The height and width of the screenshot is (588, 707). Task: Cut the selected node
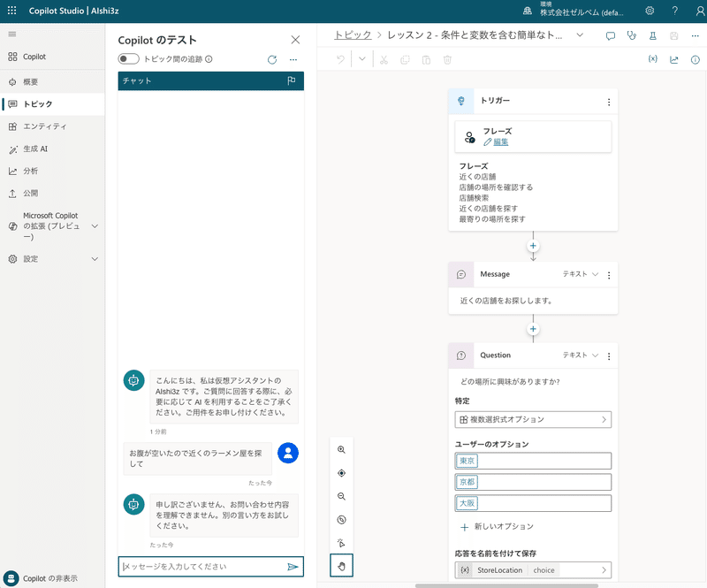click(x=384, y=59)
